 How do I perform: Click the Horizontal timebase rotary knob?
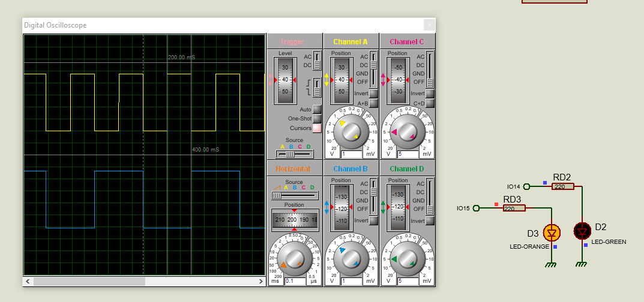(294, 259)
